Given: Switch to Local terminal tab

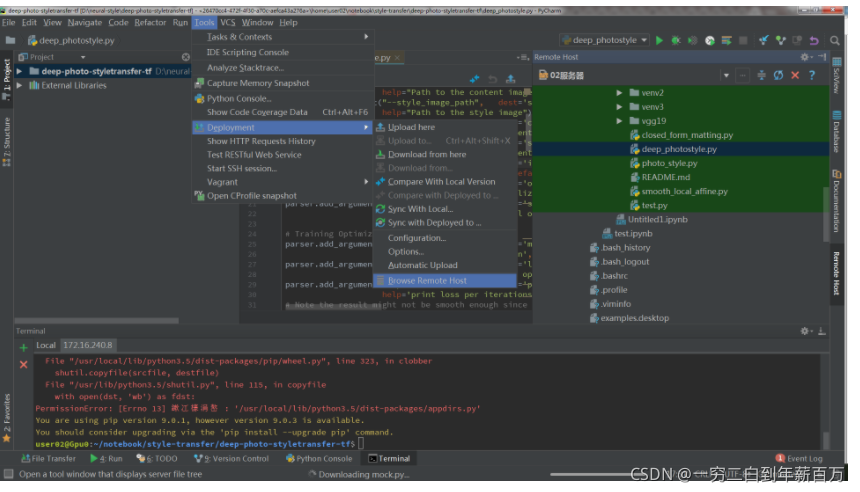Looking at the screenshot, I should [x=46, y=345].
